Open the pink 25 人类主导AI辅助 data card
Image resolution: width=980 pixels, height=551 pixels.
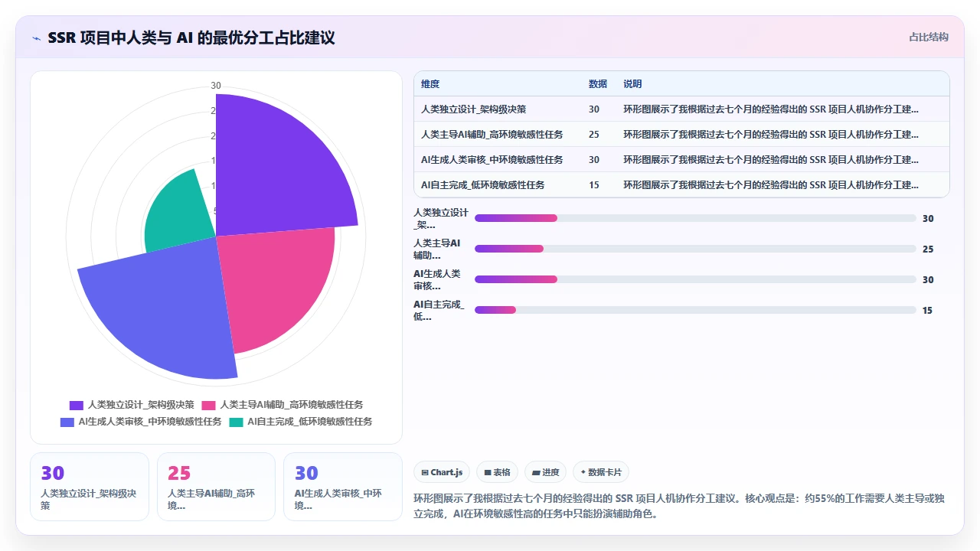(x=216, y=487)
